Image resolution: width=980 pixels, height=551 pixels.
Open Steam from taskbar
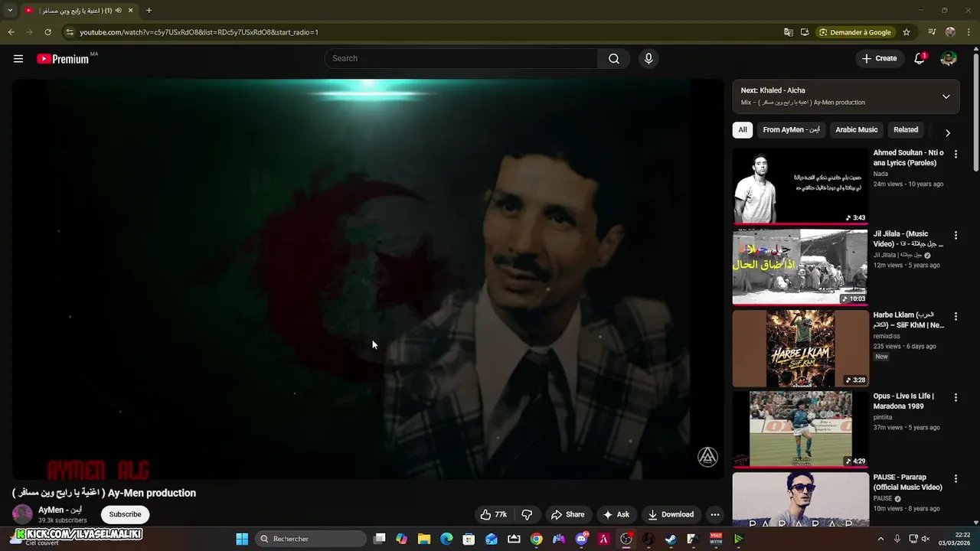tap(671, 539)
